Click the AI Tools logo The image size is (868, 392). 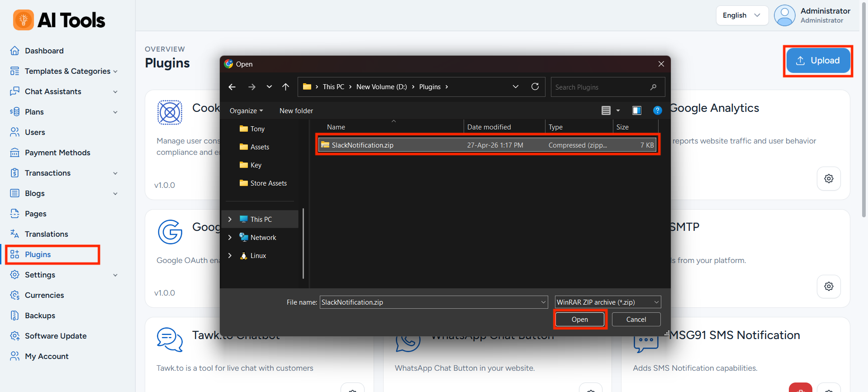pyautogui.click(x=59, y=20)
